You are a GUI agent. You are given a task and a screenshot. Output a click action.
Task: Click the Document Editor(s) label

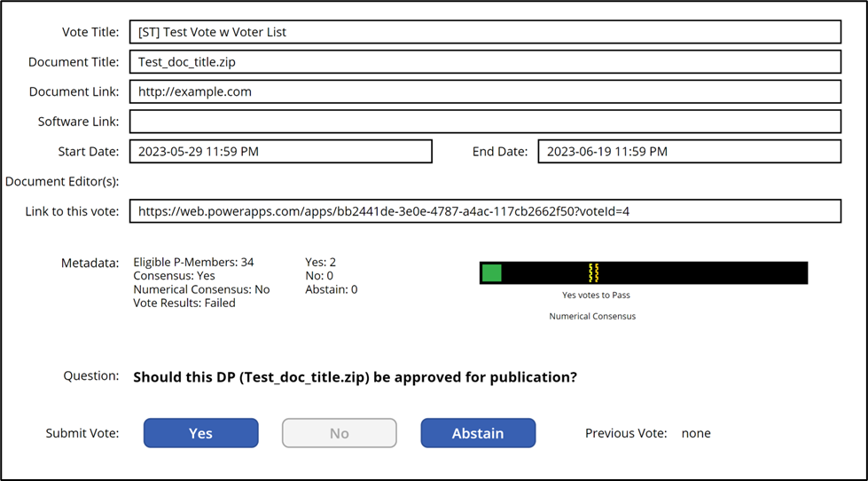[x=61, y=182]
